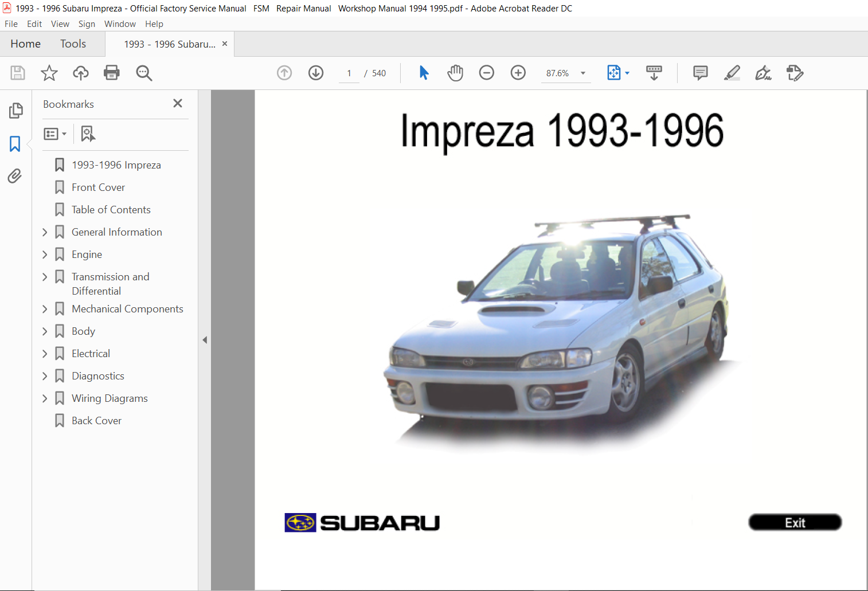The image size is (868, 591).
Task: Click the Subaru logo on the page
Action: (x=362, y=523)
